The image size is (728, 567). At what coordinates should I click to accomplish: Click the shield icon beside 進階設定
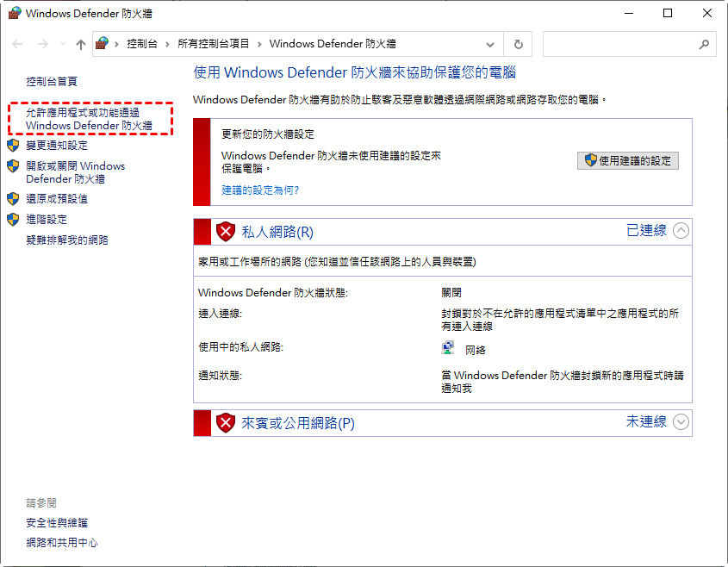13,219
